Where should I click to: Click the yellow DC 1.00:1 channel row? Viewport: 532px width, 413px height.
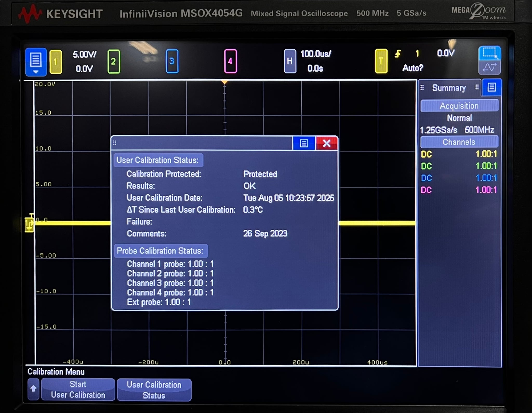459,154
